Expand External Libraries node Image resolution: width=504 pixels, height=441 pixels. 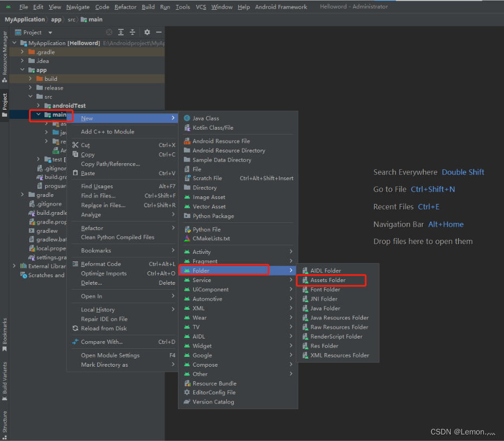(14, 266)
